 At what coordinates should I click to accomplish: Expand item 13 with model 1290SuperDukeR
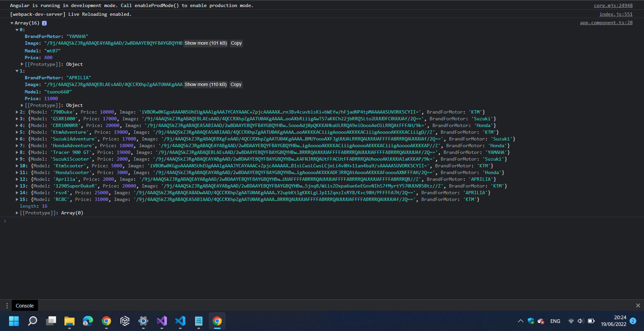[17, 186]
